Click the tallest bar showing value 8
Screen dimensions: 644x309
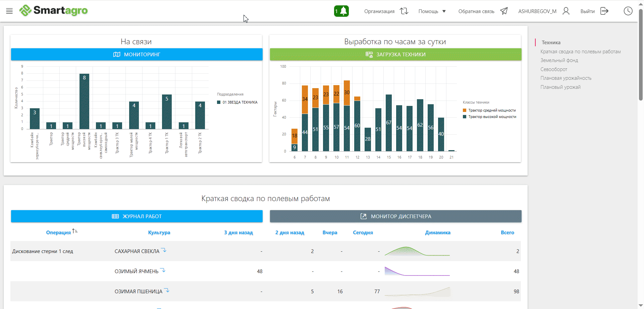coord(84,101)
